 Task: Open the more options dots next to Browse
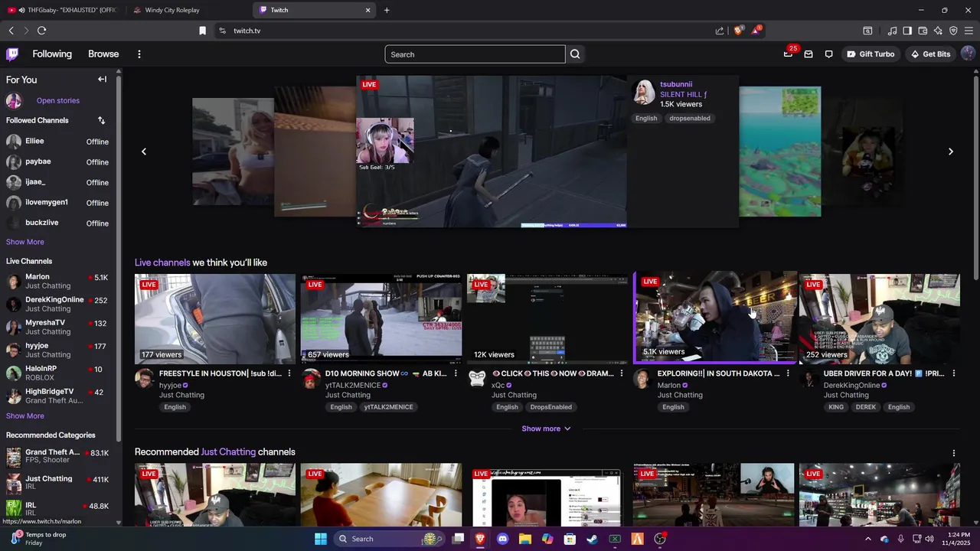click(139, 54)
